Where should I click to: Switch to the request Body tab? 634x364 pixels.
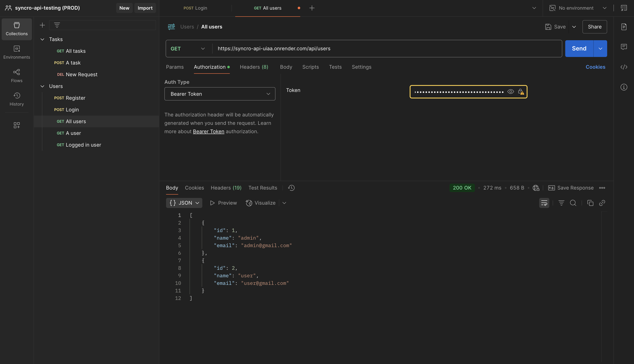click(x=286, y=67)
